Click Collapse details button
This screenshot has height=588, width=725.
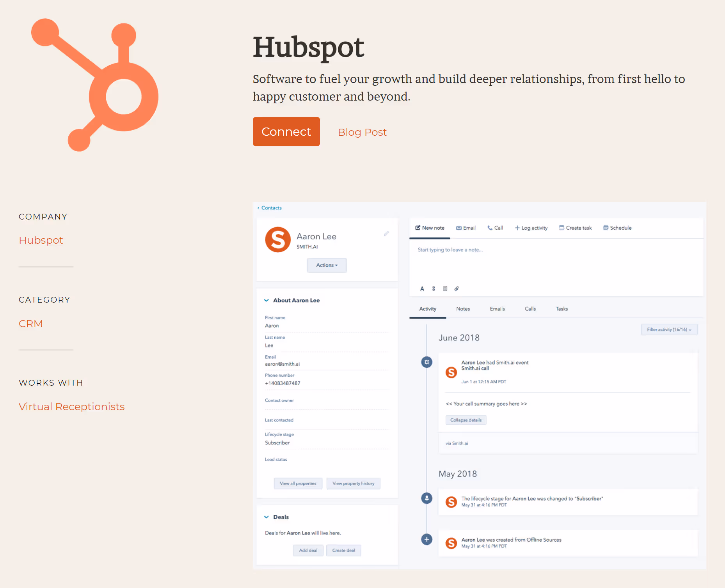pyautogui.click(x=466, y=420)
